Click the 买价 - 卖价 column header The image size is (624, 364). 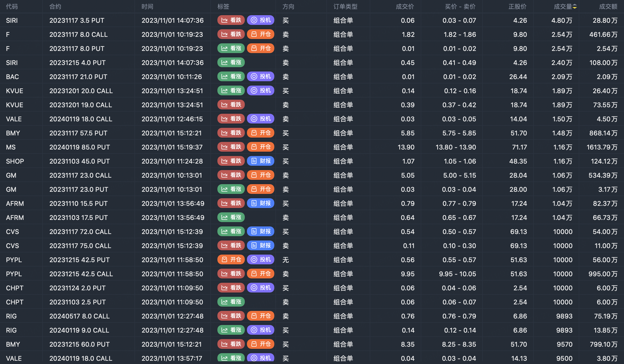pos(460,6)
